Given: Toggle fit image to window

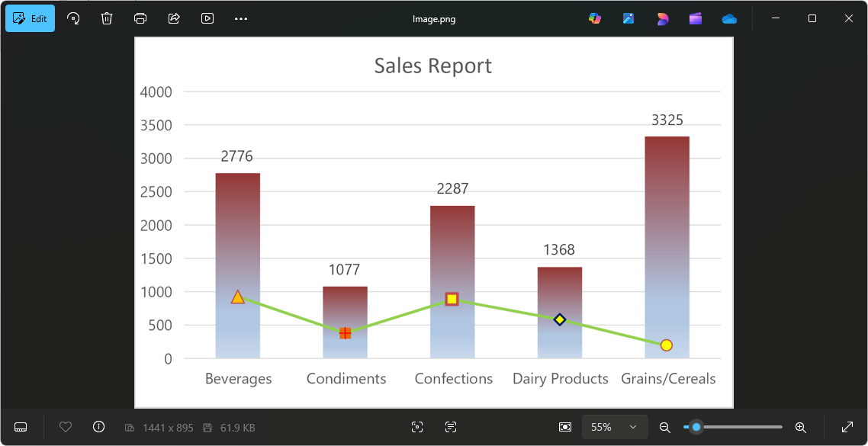Looking at the screenshot, I should [565, 427].
